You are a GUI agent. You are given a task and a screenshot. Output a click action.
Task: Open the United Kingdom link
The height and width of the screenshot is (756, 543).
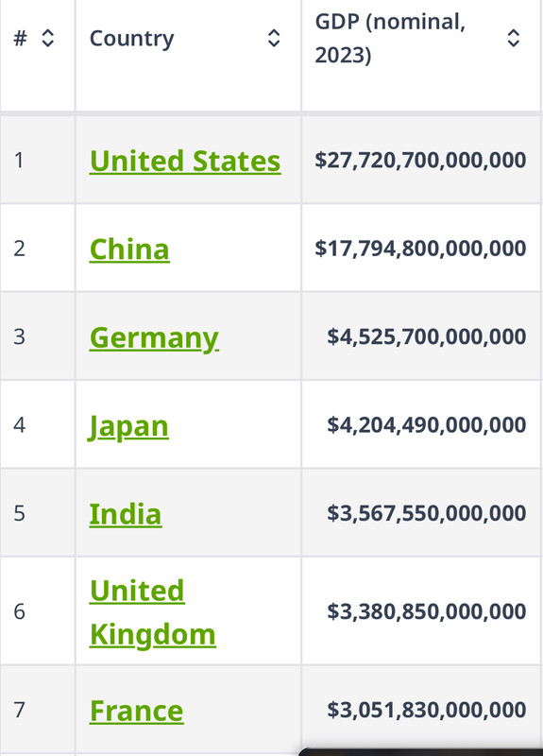pos(153,612)
